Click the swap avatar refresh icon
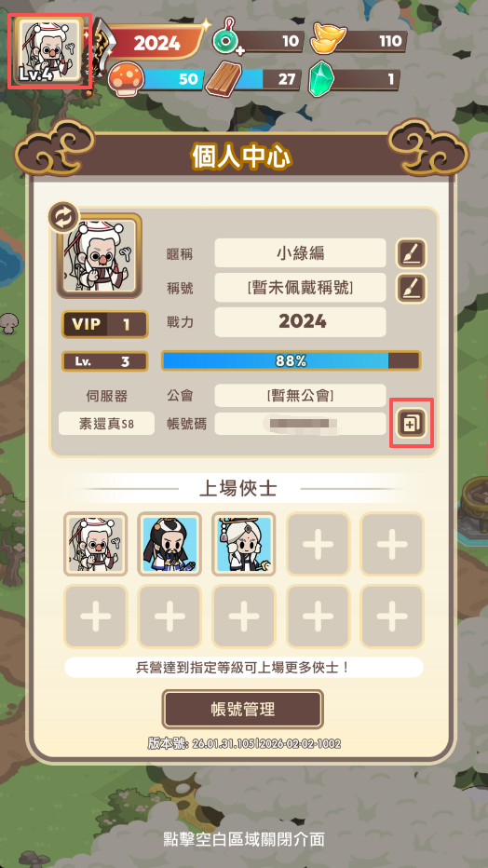Screen dimensions: 488x868 tap(64, 218)
